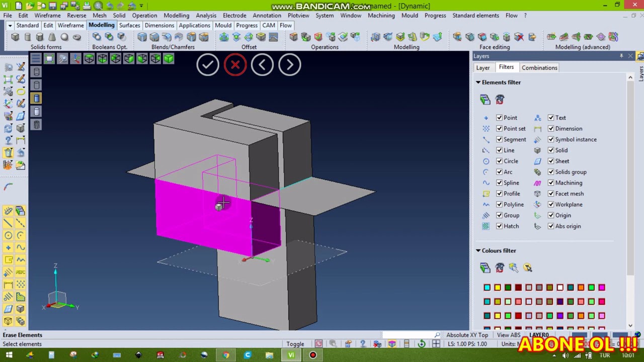Toggle the Sheet filter checkbox
This screenshot has height=362, width=644.
(x=551, y=161)
